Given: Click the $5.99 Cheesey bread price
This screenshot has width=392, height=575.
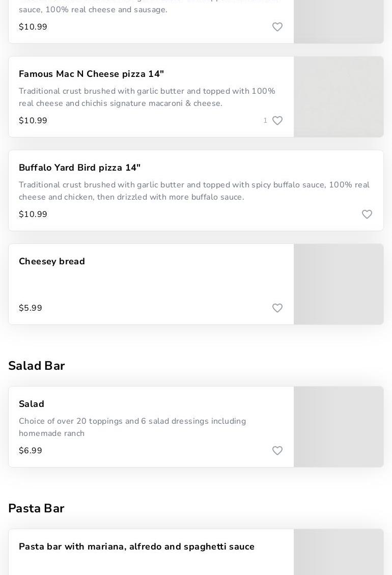Looking at the screenshot, I should pos(31,308).
